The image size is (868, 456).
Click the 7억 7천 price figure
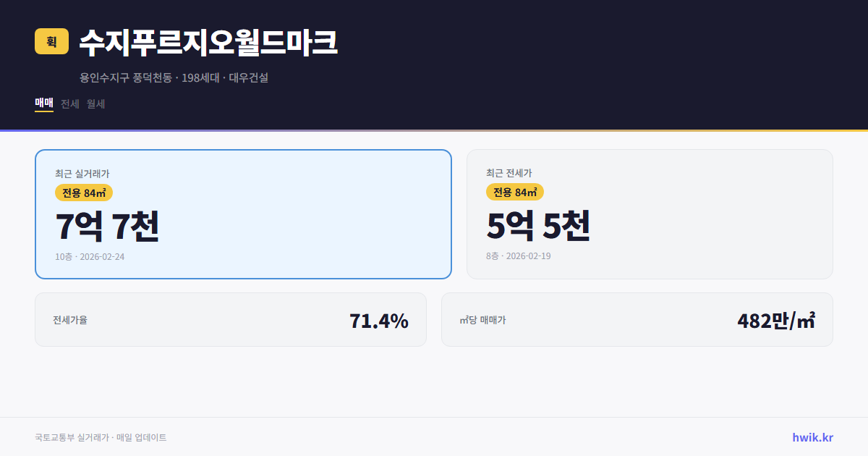click(107, 226)
